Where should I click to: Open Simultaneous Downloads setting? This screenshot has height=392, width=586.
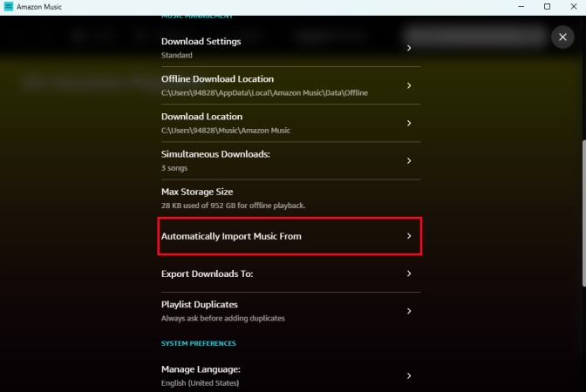(x=290, y=160)
